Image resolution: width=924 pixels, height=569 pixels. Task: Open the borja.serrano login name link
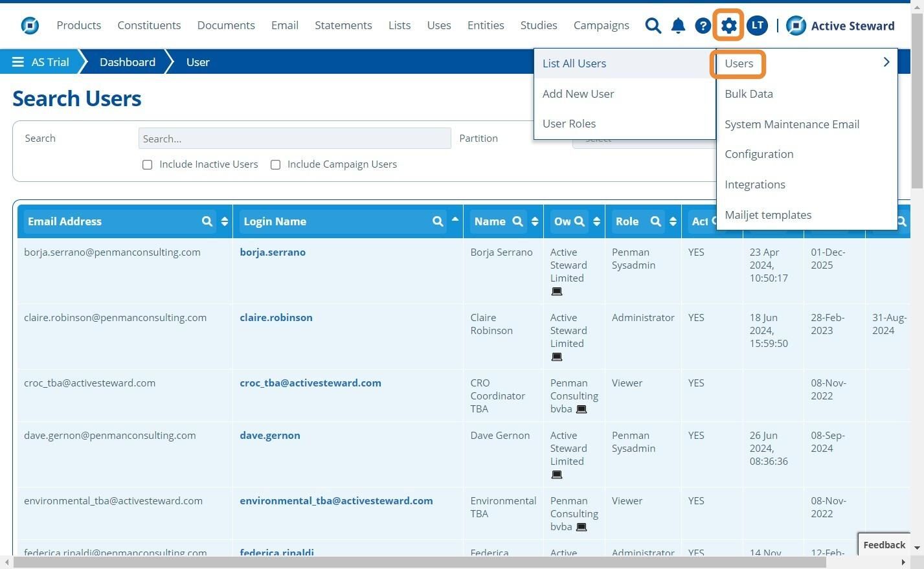[x=273, y=252]
